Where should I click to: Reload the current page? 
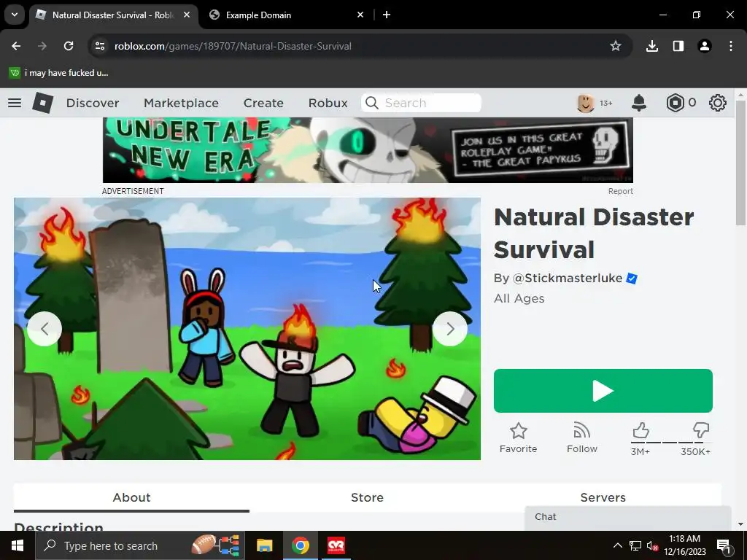point(69,46)
